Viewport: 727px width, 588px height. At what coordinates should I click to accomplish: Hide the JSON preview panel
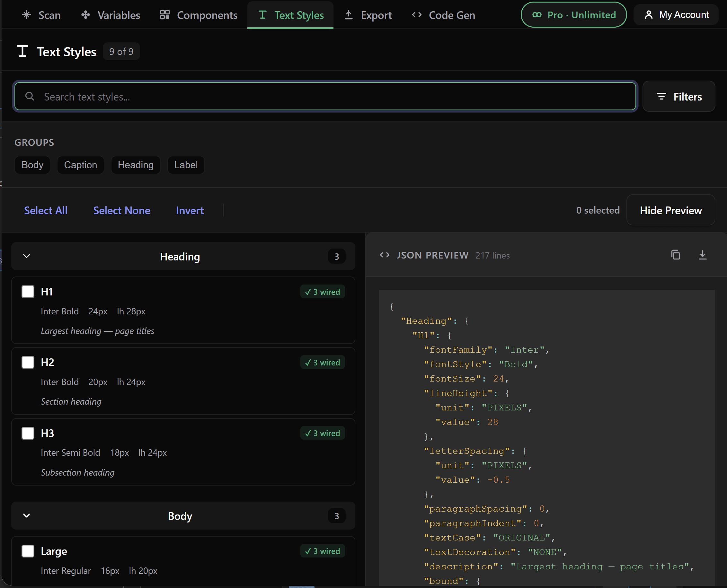click(x=671, y=210)
